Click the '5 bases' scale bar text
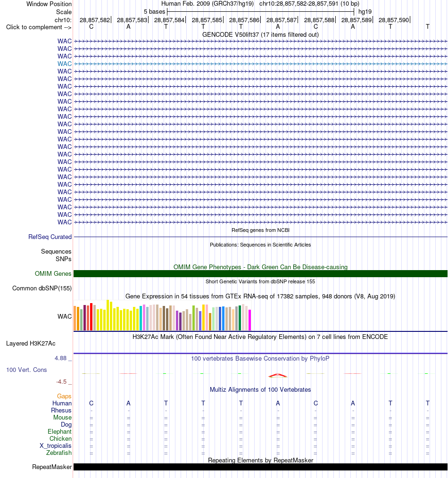This screenshot has width=448, height=478. click(x=154, y=12)
